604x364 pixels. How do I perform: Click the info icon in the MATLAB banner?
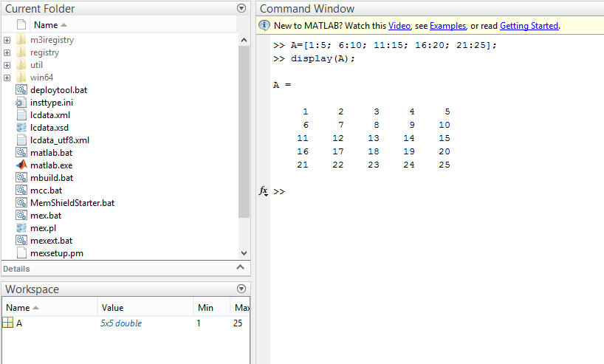(264, 25)
